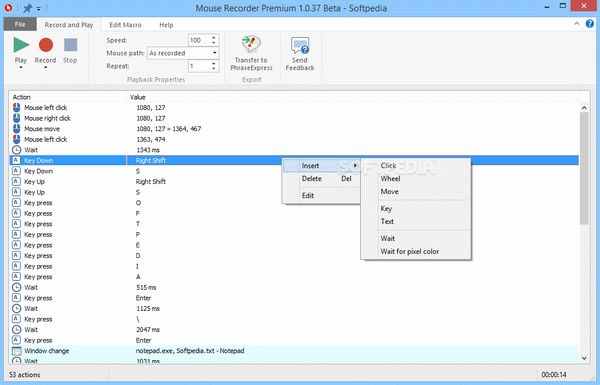Collapse the ribbon with the chevron arrow

[577, 24]
